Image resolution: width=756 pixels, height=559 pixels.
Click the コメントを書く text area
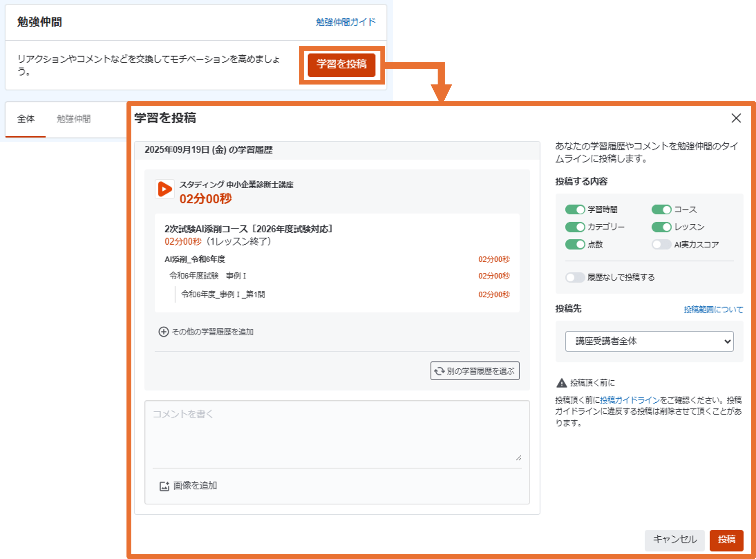[x=337, y=434]
